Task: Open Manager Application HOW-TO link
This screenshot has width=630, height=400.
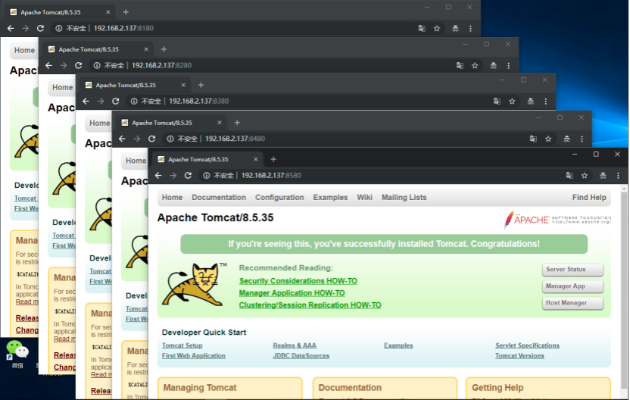Action: pos(292,293)
